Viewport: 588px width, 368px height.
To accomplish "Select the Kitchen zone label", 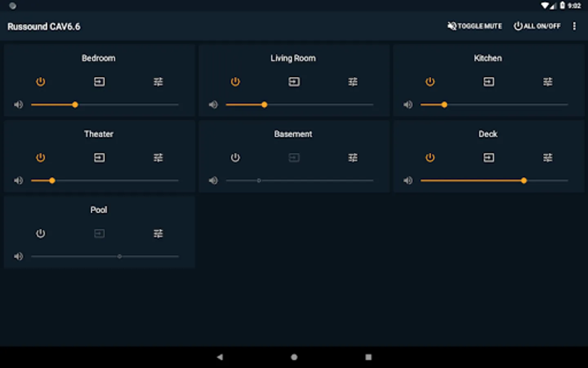I will coord(488,58).
